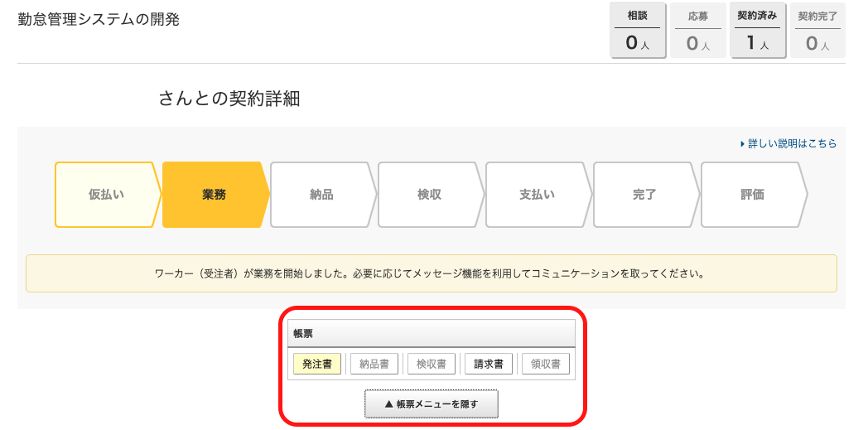Image resolution: width=868 pixels, height=430 pixels.
Task: Select the 検収 step arrow
Action: pos(429,195)
